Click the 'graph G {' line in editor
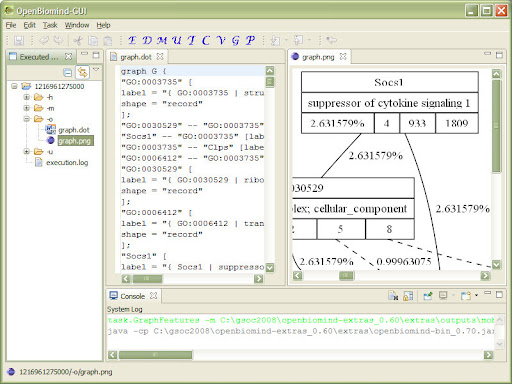 [143, 71]
